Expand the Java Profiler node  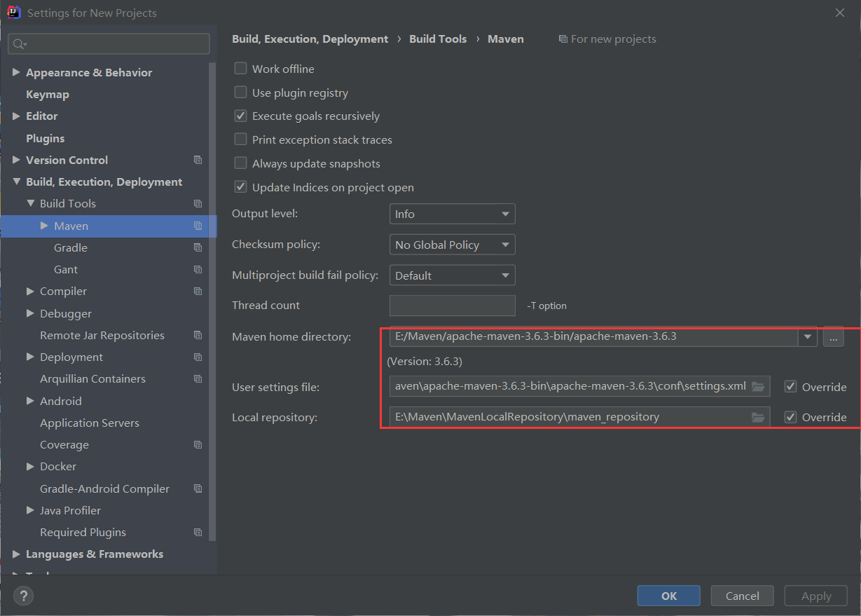coord(30,510)
